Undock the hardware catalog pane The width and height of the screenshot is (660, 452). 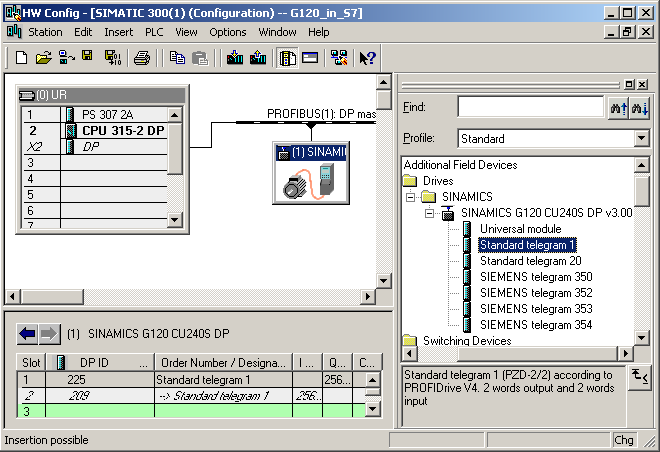coord(629,85)
